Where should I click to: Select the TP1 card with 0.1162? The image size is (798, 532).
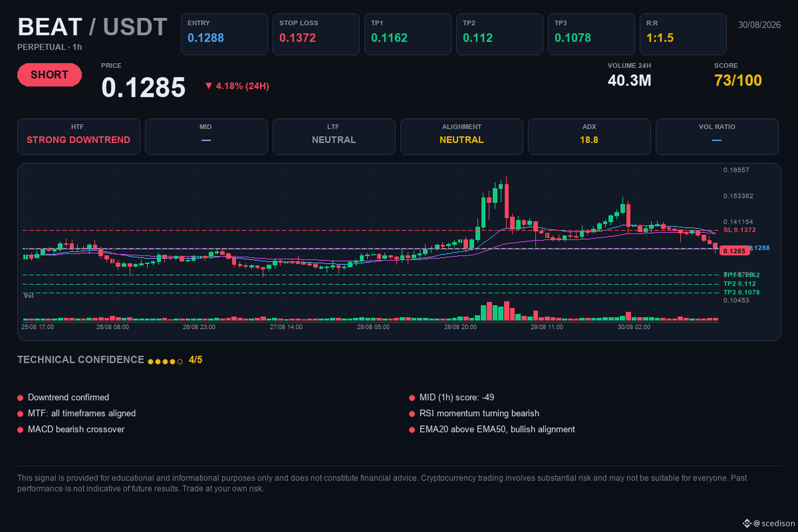408,34
